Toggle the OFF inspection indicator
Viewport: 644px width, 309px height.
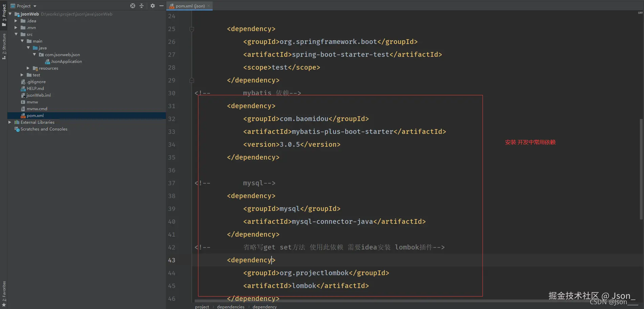640,13
